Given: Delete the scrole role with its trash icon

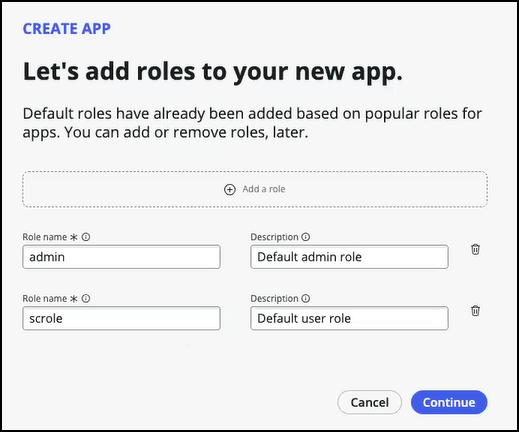Looking at the screenshot, I should tap(475, 311).
